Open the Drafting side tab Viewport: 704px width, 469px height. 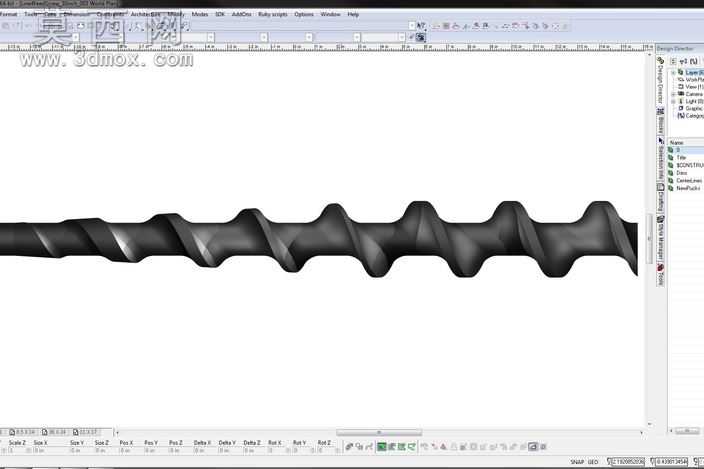click(660, 197)
